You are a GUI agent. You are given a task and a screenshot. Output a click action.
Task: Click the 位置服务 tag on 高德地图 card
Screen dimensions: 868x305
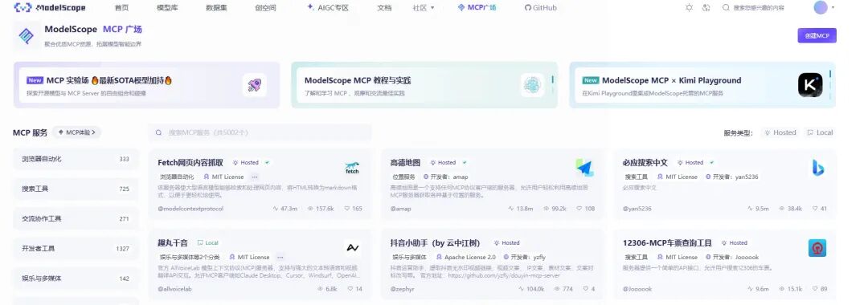click(x=404, y=177)
